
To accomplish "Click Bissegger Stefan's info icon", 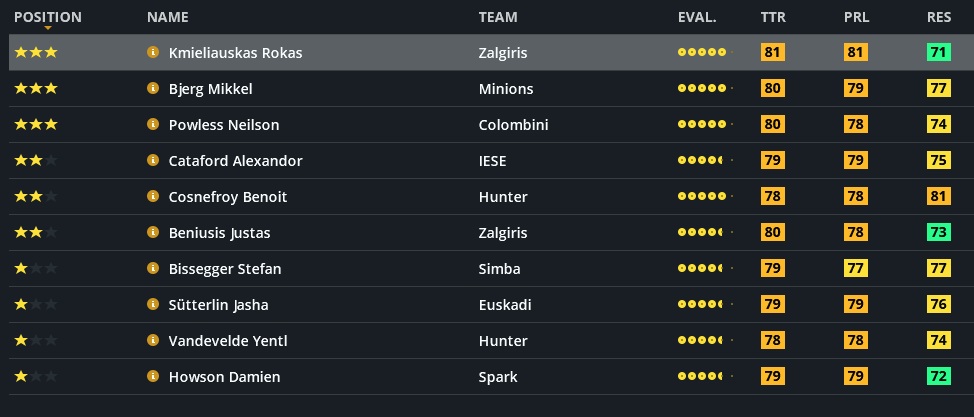I will click(x=153, y=269).
